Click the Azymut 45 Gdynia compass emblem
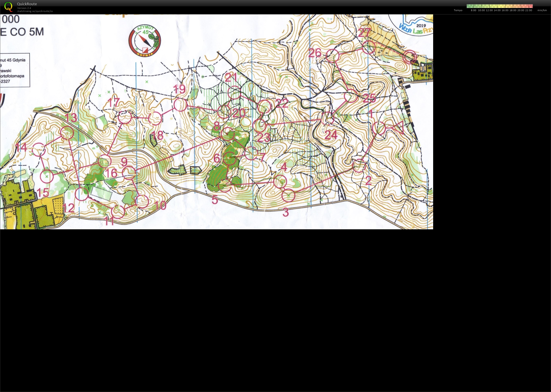The height and width of the screenshot is (392, 551). (x=145, y=41)
